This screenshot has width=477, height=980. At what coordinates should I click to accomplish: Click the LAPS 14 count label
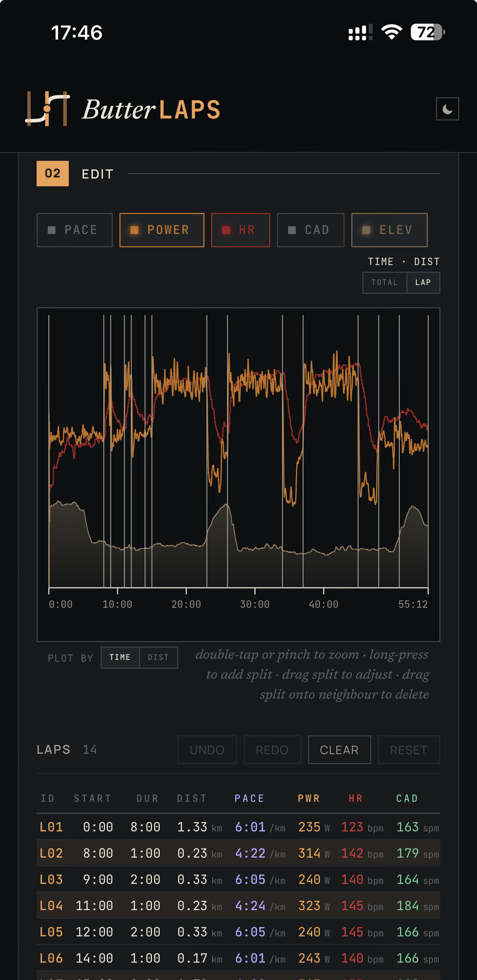click(x=67, y=749)
